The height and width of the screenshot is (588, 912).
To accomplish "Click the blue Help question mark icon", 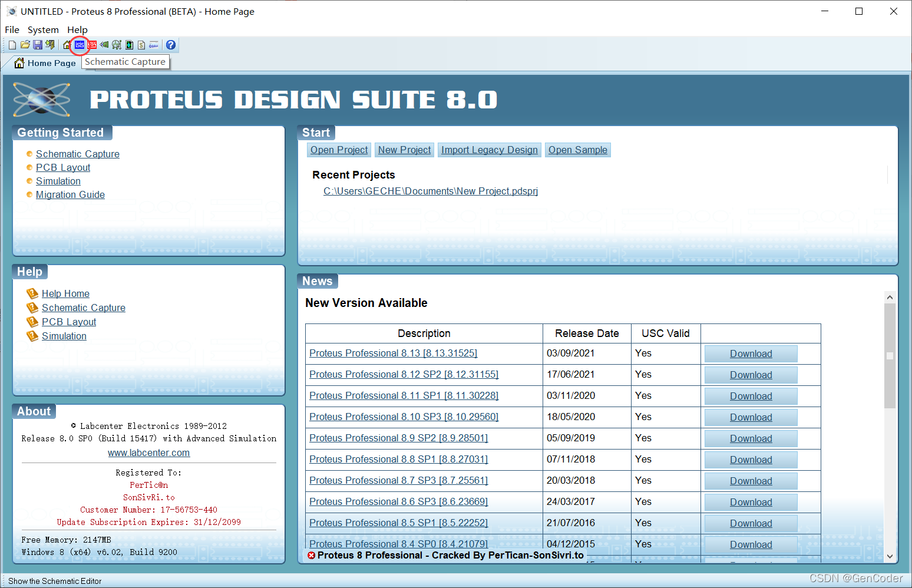I will (171, 45).
